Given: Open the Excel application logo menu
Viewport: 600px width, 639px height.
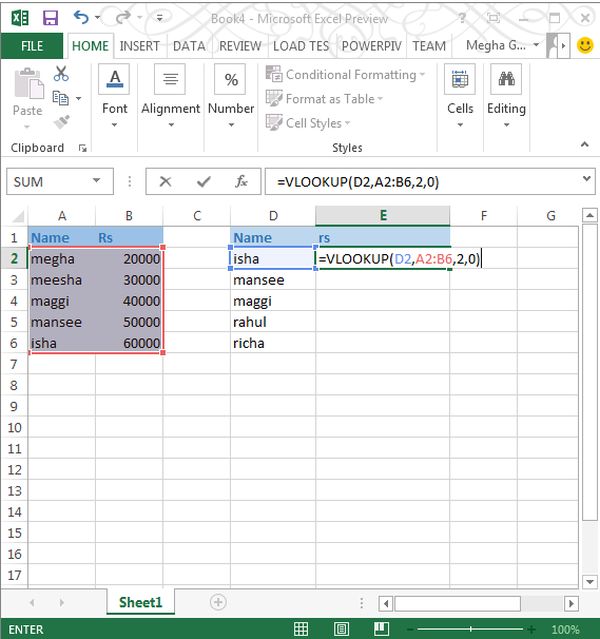Looking at the screenshot, I should coord(20,18).
